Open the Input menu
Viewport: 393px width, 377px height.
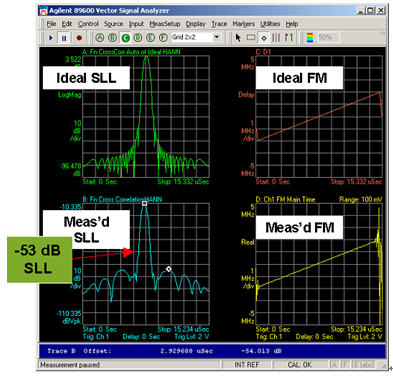point(136,24)
